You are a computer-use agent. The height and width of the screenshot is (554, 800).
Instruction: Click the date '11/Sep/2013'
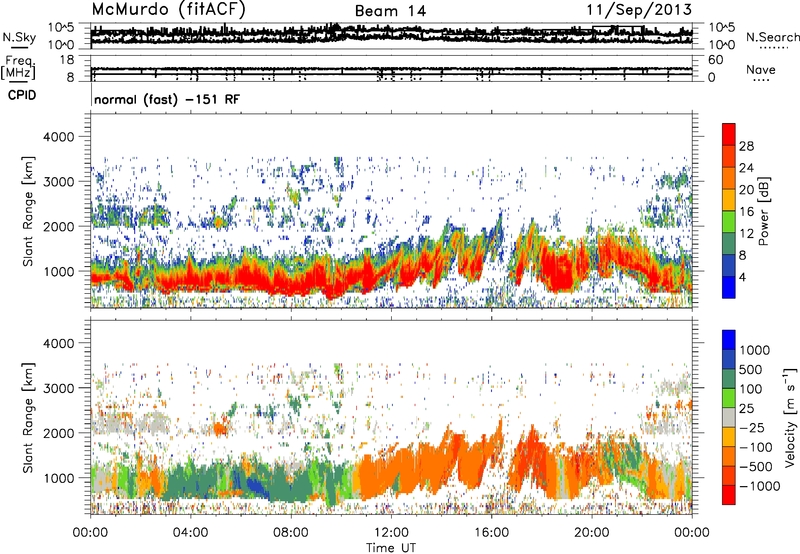click(639, 10)
